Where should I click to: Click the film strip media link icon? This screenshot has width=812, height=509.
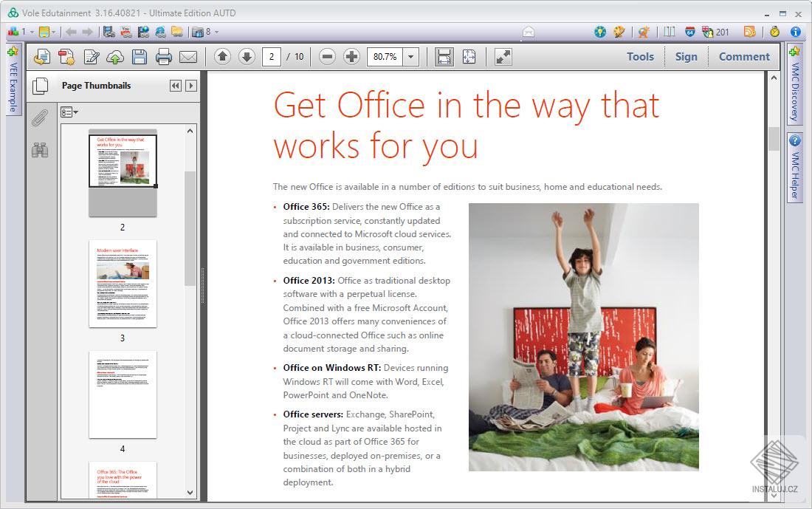point(109,32)
